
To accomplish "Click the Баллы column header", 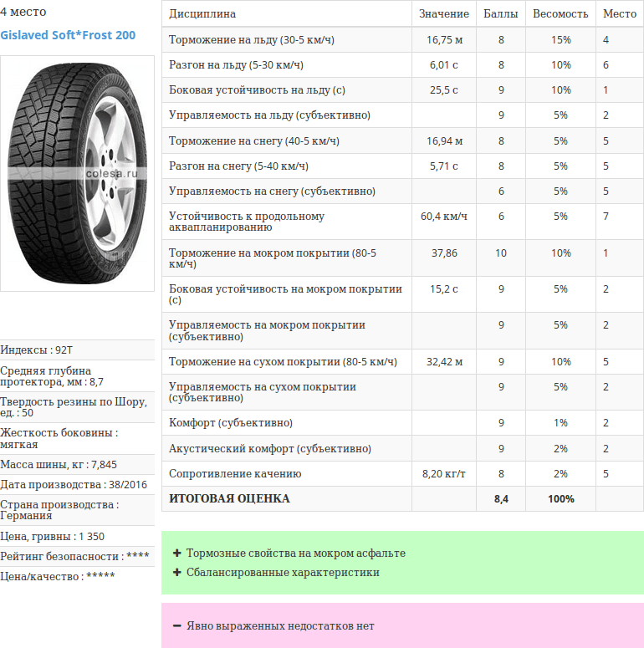I will (x=500, y=14).
